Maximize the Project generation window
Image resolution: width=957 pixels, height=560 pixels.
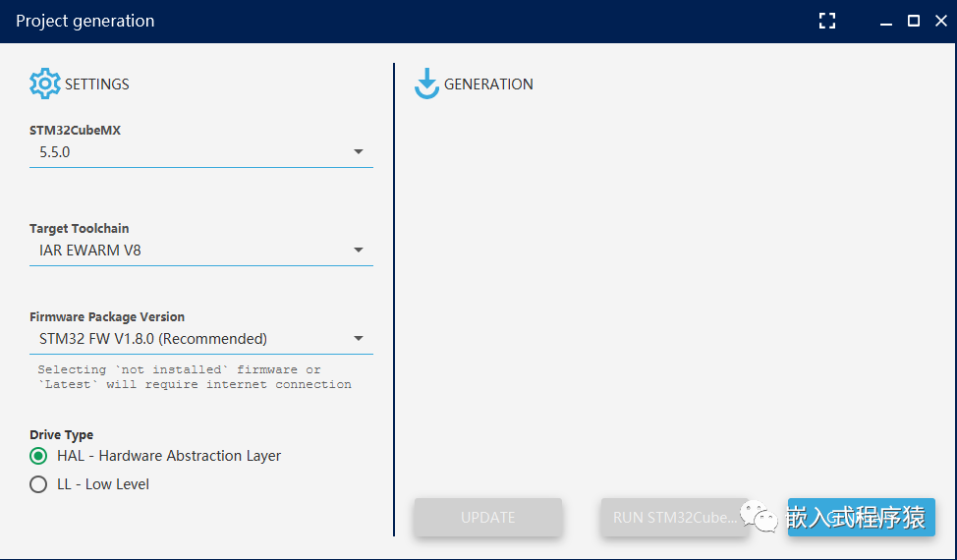[914, 21]
